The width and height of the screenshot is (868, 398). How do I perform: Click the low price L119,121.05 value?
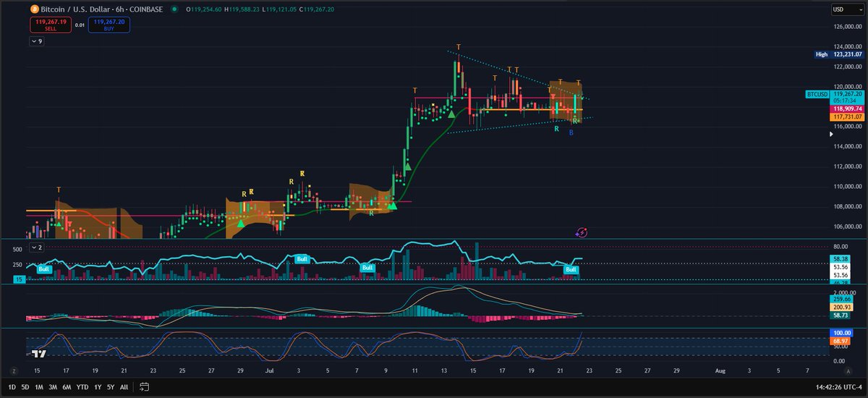coord(279,9)
